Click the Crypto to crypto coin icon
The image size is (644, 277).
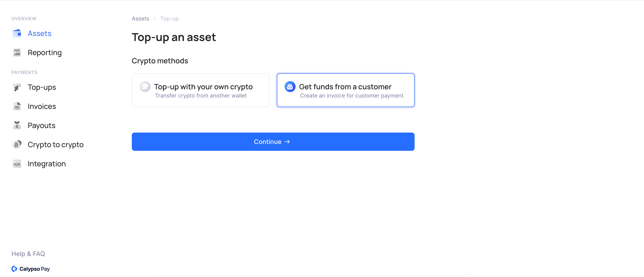pyautogui.click(x=17, y=144)
